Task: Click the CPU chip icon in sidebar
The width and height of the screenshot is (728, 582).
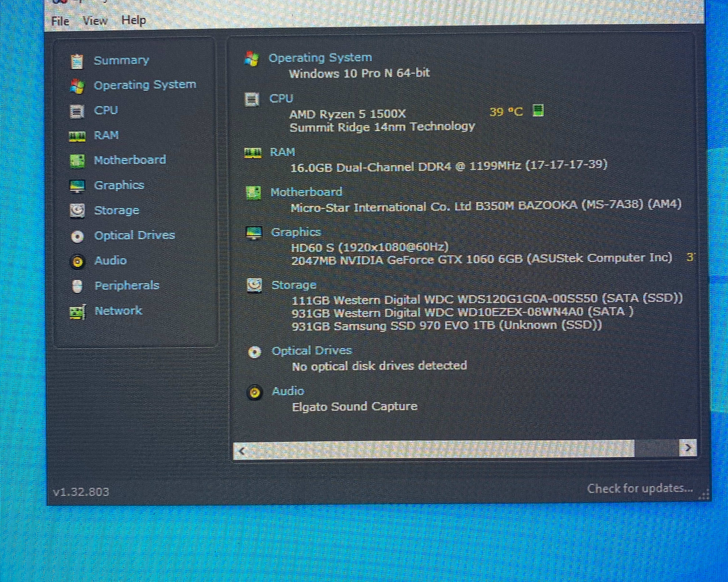Action: 77,111
